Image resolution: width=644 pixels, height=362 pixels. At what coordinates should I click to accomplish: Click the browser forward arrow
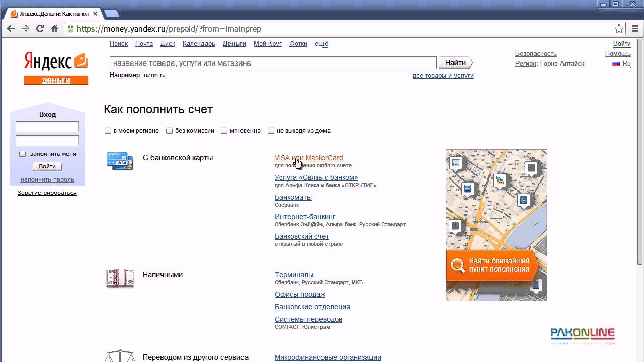point(25,29)
